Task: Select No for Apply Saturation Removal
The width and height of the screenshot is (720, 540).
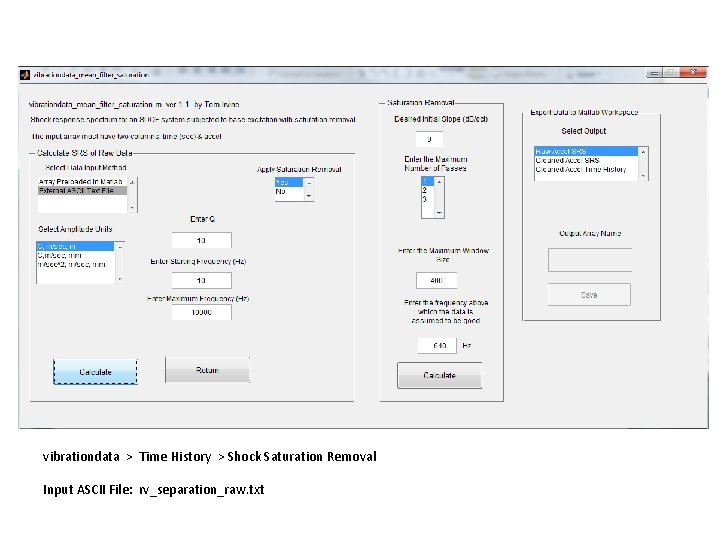Action: point(289,191)
